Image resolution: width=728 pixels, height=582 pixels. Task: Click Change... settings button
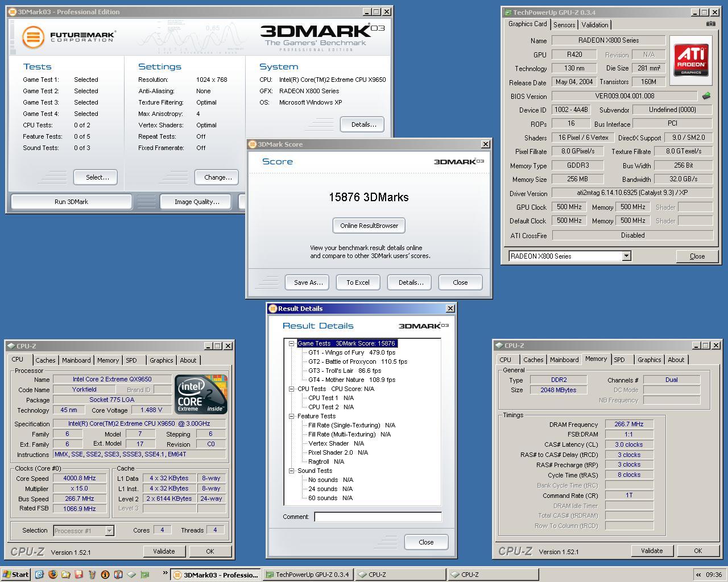click(x=218, y=177)
